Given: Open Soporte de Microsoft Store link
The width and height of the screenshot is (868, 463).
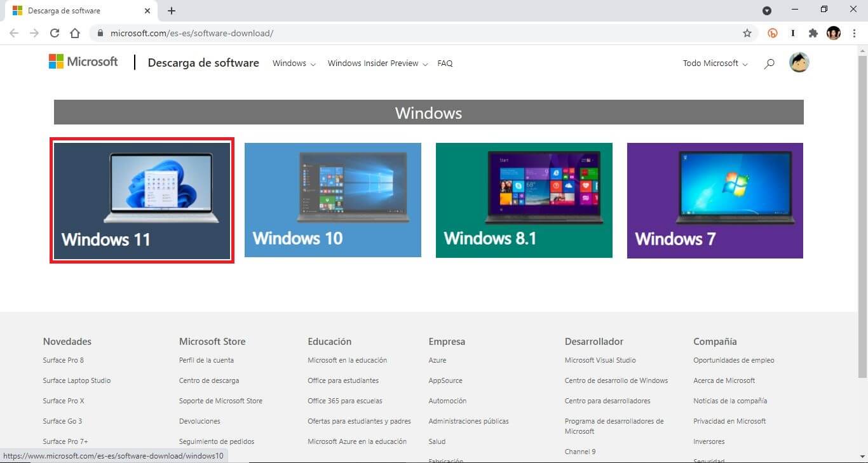Looking at the screenshot, I should (220, 401).
